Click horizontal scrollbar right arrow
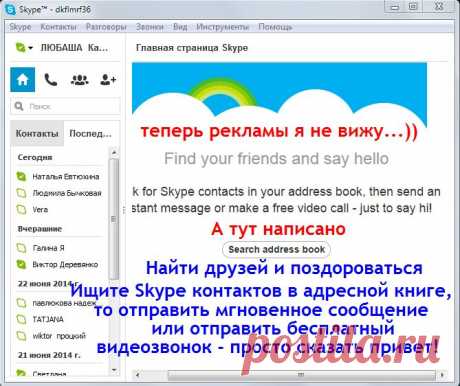 click(442, 375)
